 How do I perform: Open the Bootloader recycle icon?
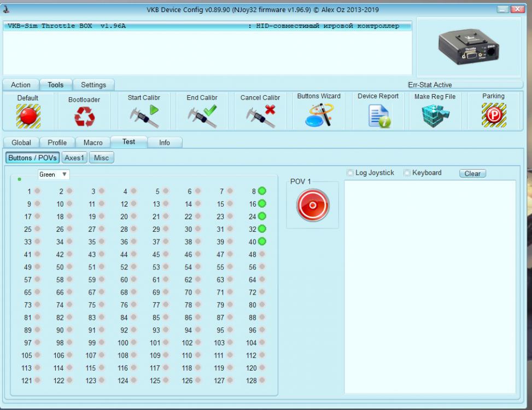pyautogui.click(x=84, y=116)
